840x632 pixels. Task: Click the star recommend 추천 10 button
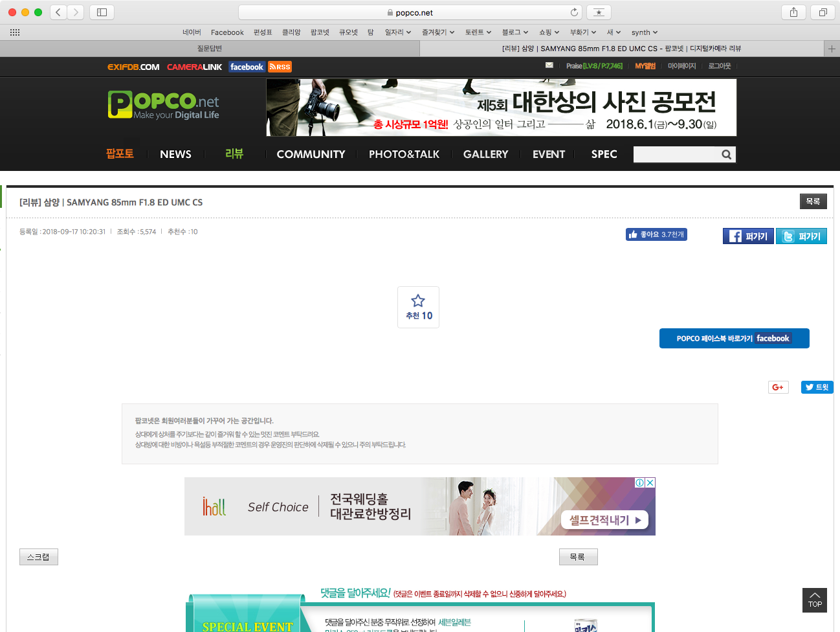click(418, 307)
